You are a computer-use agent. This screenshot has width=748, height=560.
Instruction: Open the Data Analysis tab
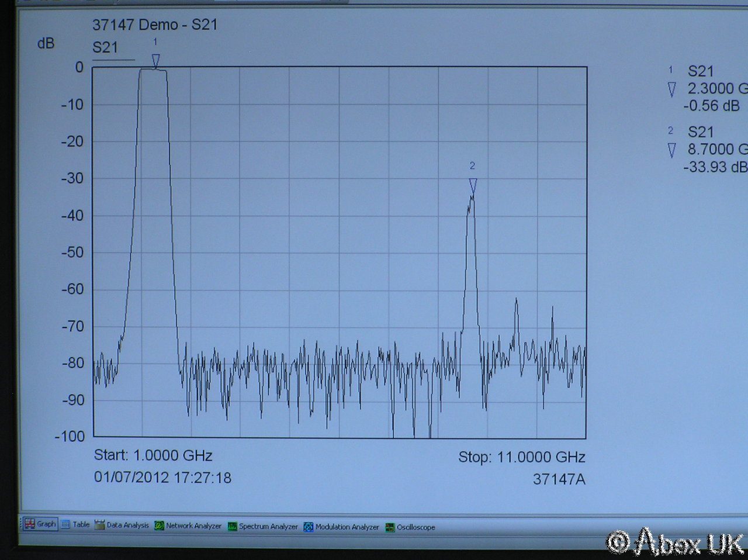[x=122, y=525]
